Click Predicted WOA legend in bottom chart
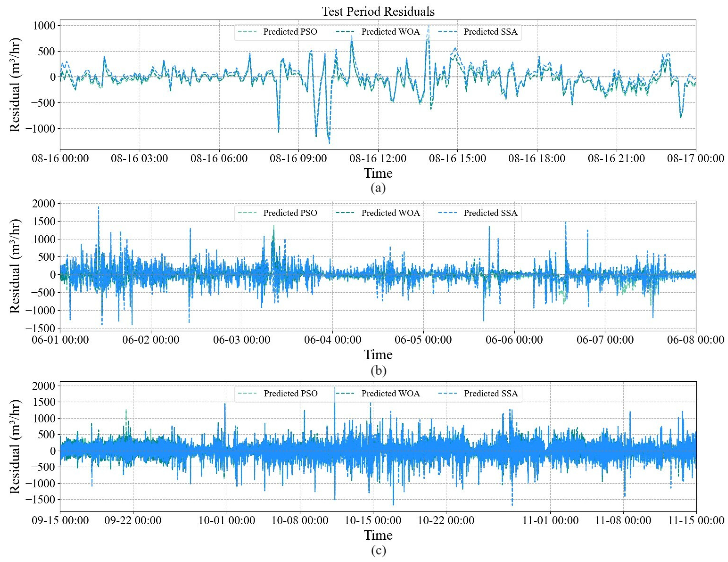This screenshot has width=728, height=562. coord(390,393)
